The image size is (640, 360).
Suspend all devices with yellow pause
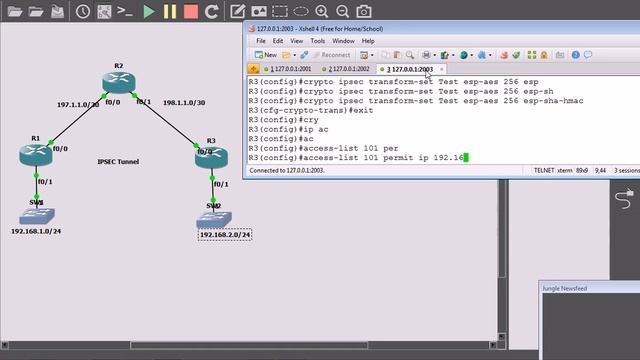tap(170, 11)
